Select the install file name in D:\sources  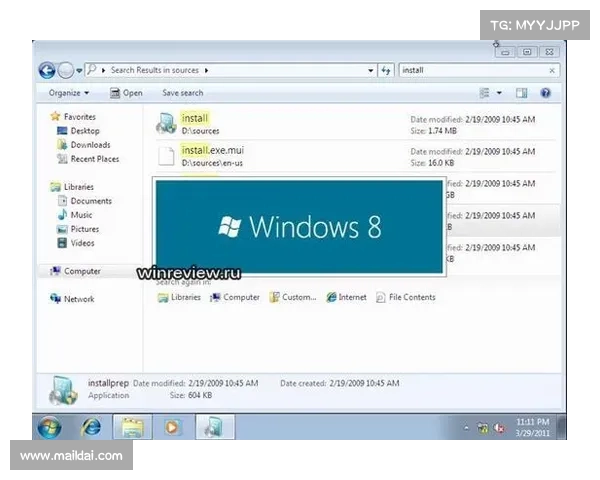click(194, 118)
